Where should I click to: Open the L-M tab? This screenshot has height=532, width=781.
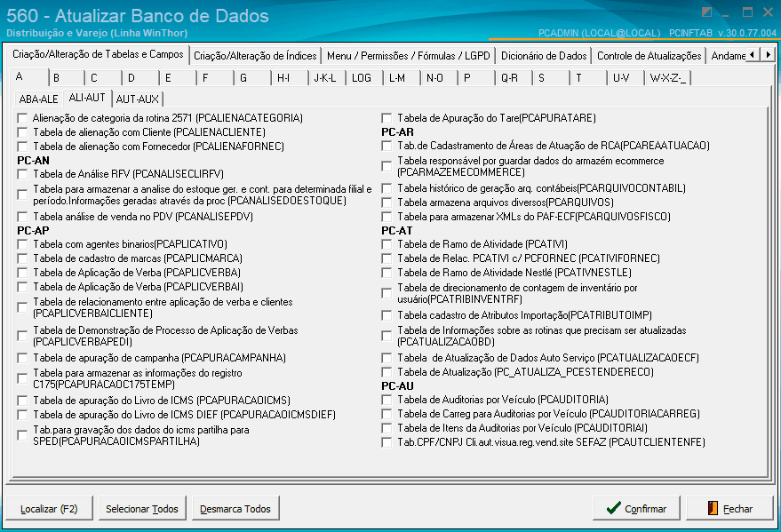pos(402,78)
